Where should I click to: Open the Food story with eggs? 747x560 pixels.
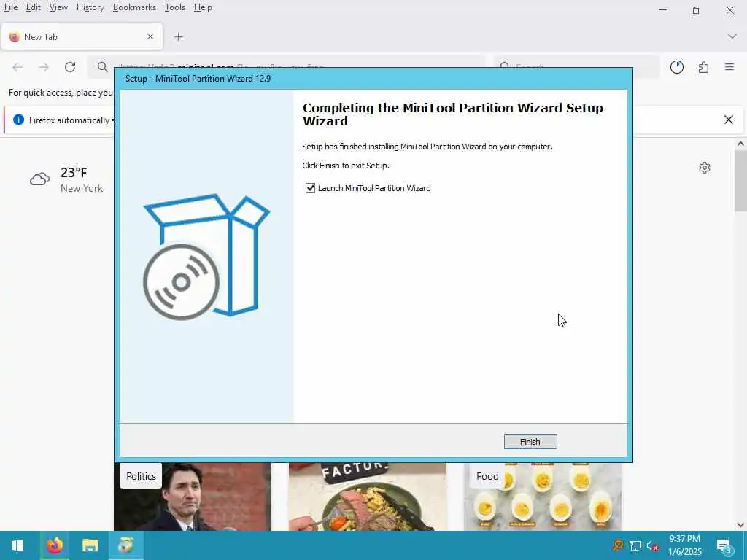[543, 497]
